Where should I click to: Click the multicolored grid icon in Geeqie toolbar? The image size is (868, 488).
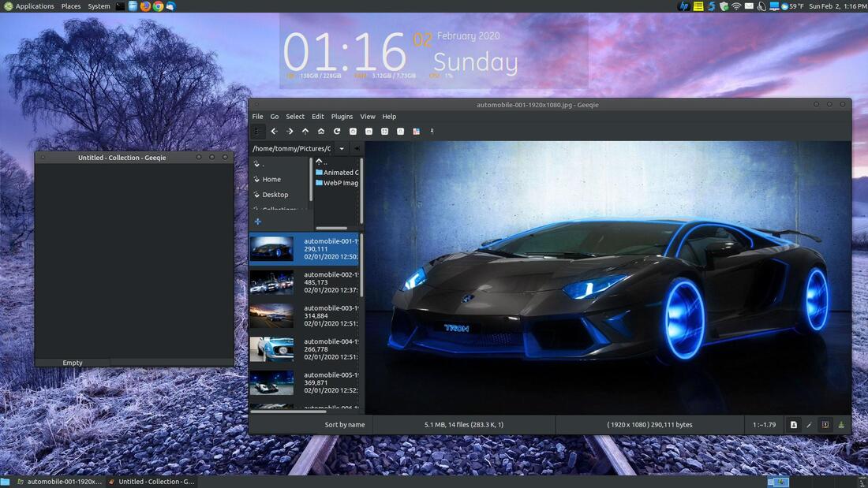[417, 132]
